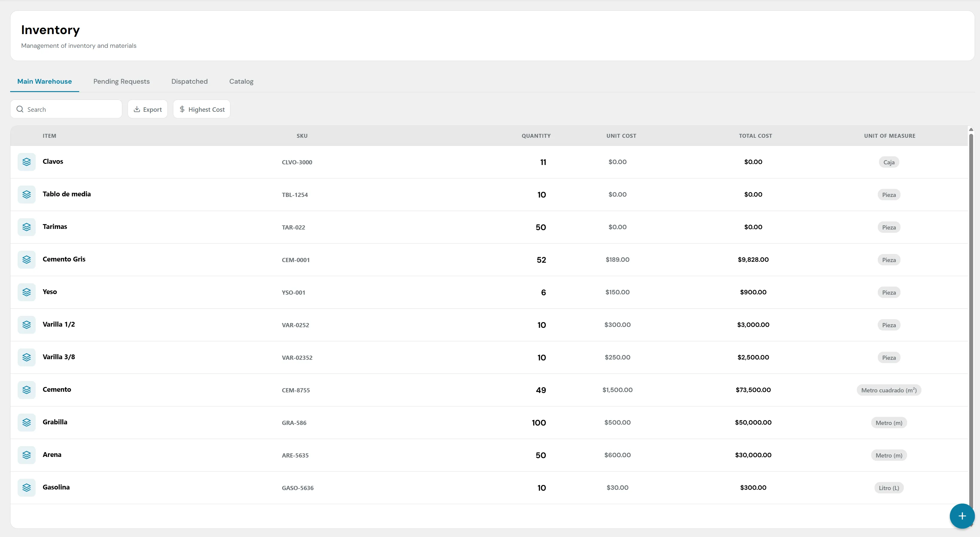Click the Metro (m) badge in Grabilla row
Image resolution: width=980 pixels, height=537 pixels.
pos(889,423)
